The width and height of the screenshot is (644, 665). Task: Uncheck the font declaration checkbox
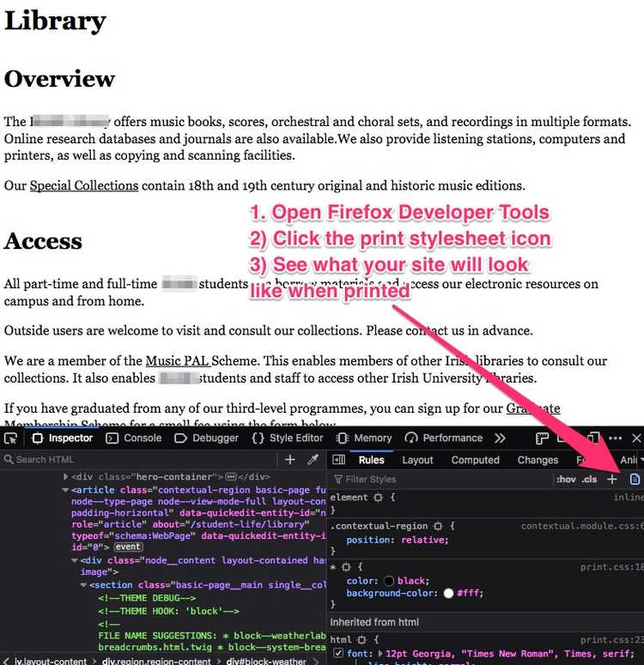tap(338, 656)
